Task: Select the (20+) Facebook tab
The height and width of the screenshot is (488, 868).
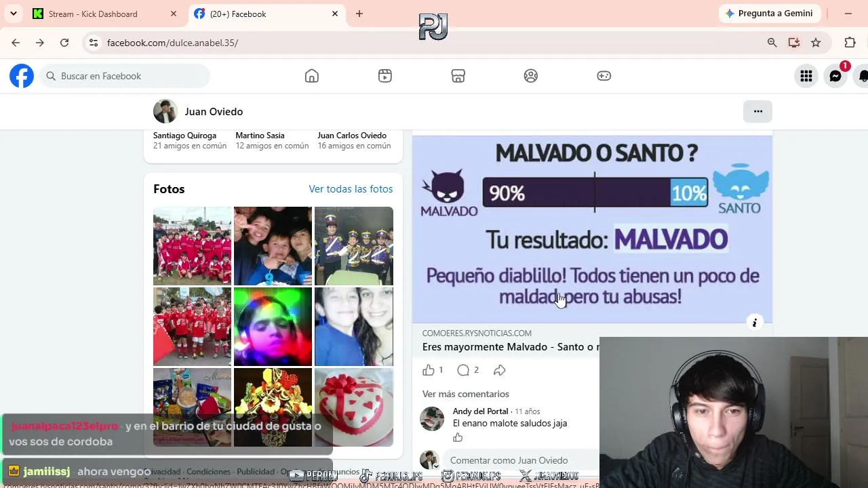Action: 266,14
